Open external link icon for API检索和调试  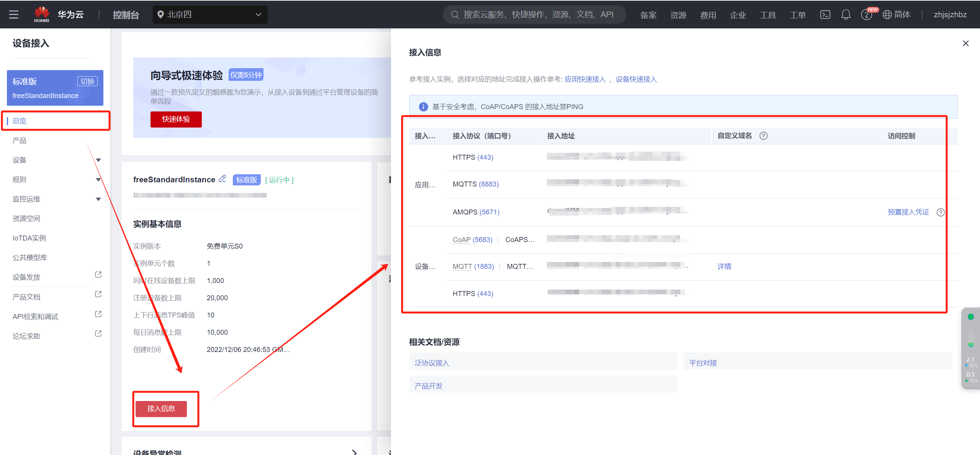click(98, 314)
